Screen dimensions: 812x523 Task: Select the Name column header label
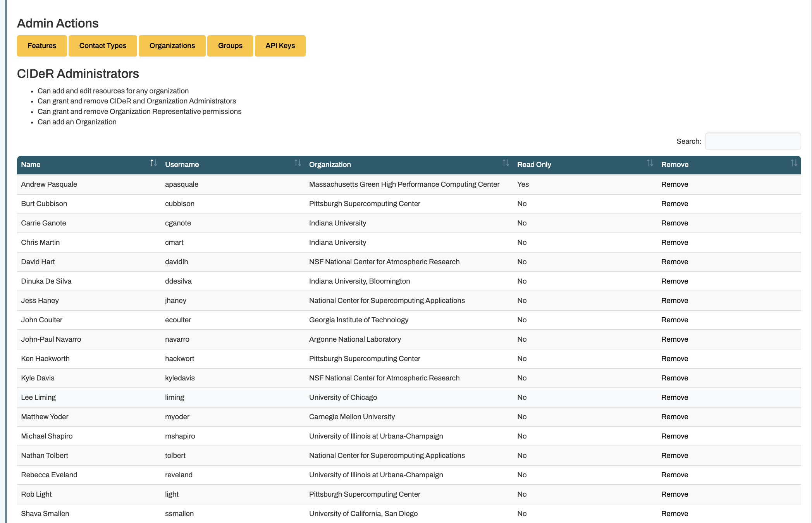click(x=31, y=165)
